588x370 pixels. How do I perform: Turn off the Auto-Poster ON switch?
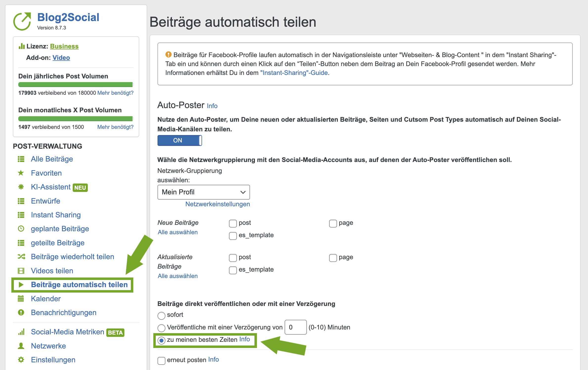[180, 140]
